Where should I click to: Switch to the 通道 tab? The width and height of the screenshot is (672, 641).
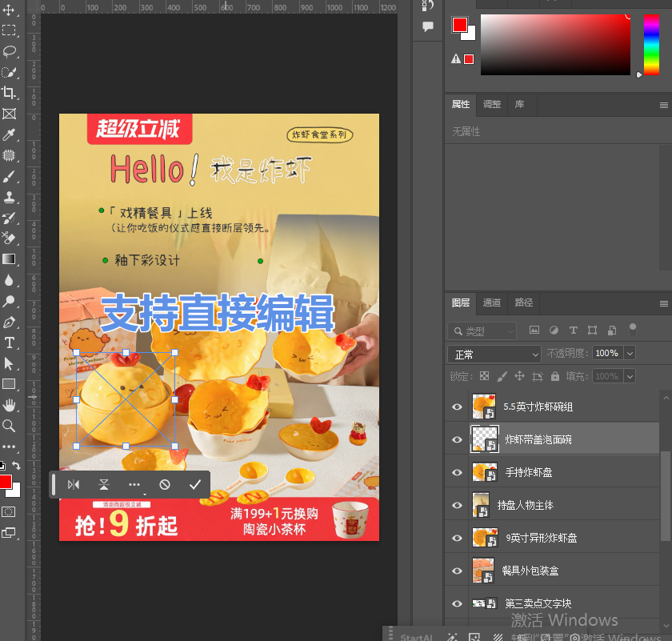492,302
